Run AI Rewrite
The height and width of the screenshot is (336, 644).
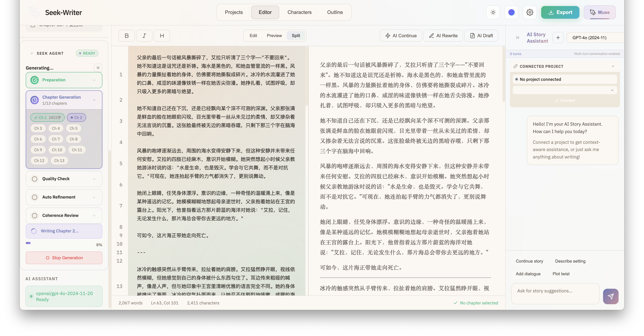click(443, 36)
